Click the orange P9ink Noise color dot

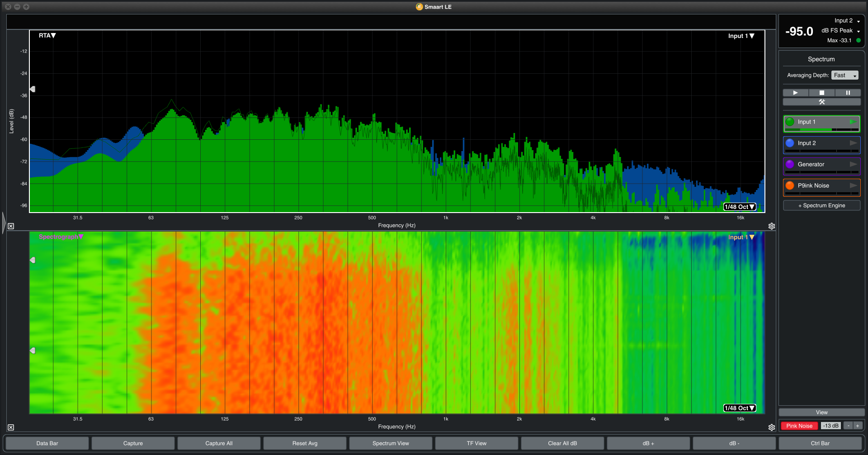coord(790,185)
